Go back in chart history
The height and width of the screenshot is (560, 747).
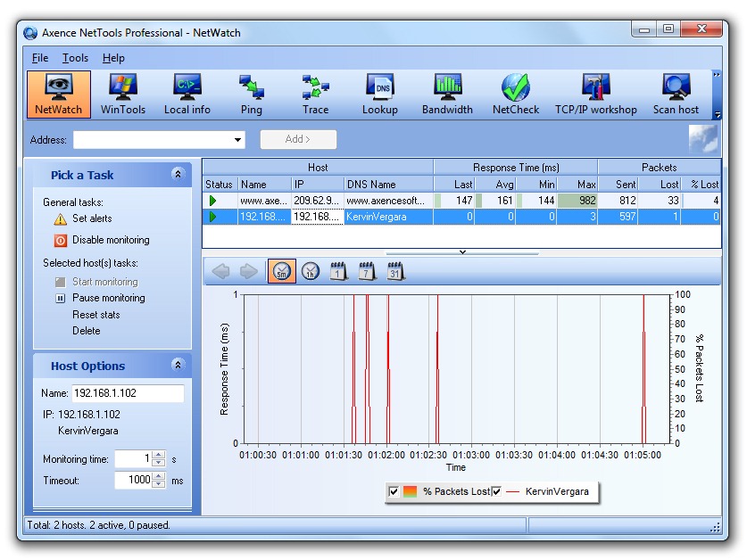click(220, 271)
